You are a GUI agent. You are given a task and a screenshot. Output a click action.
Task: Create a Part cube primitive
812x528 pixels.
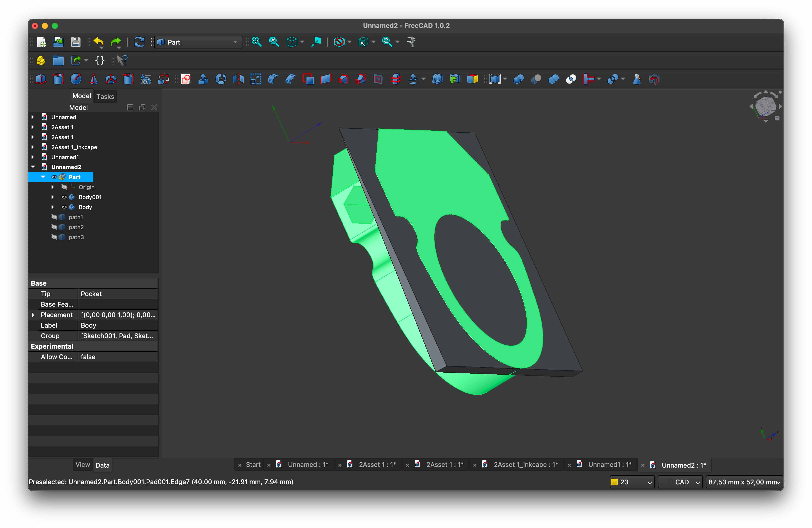[41, 79]
